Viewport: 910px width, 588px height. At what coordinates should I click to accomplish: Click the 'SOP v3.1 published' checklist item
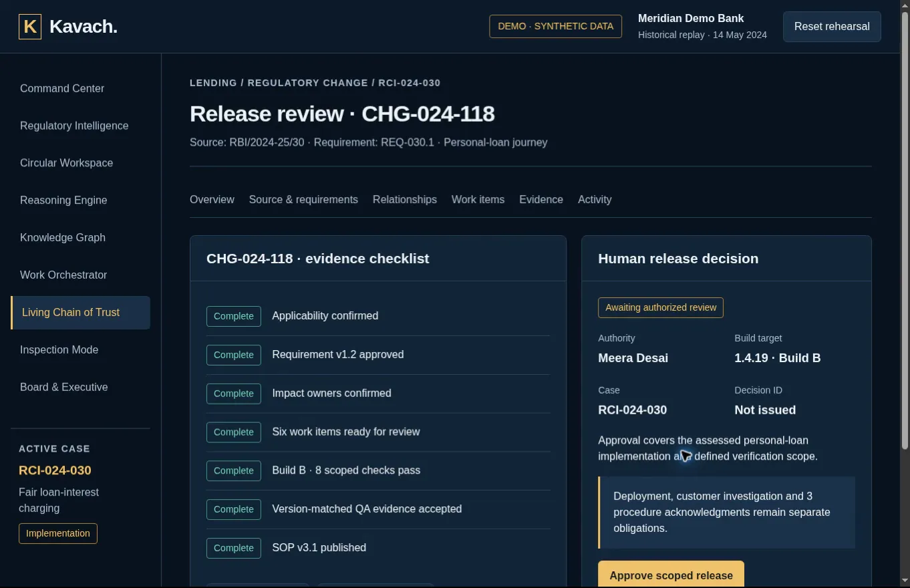coord(378,548)
